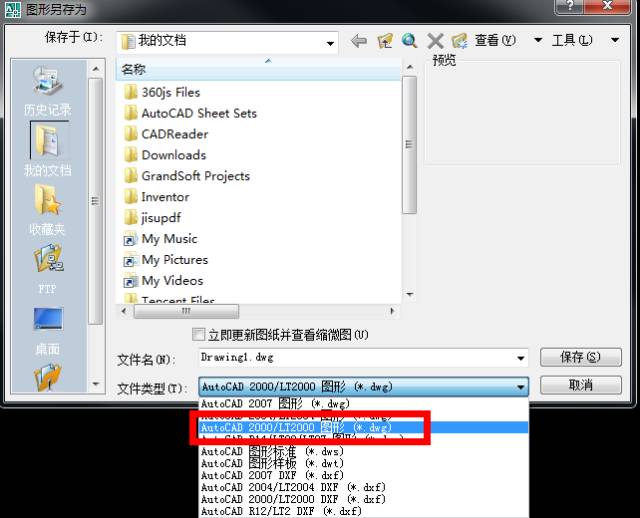Click the 取消 button
The width and height of the screenshot is (640, 518).
580,386
